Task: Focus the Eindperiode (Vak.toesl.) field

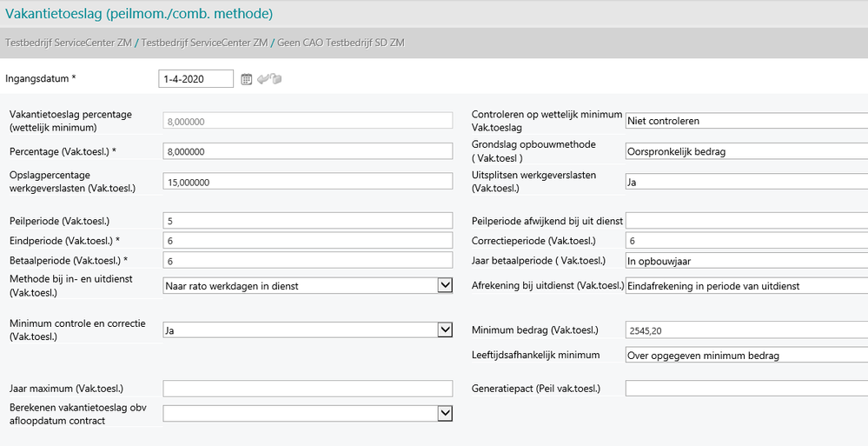Action: point(308,241)
